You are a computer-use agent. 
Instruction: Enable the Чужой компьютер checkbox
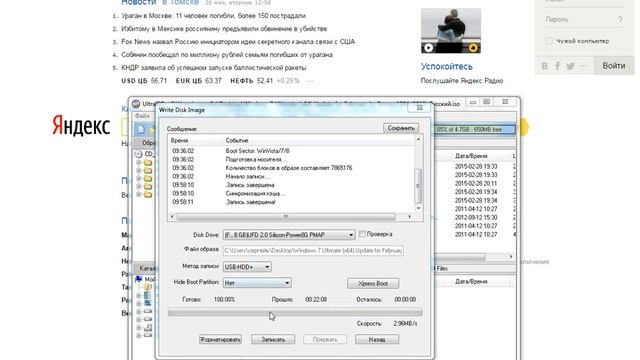tap(549, 41)
